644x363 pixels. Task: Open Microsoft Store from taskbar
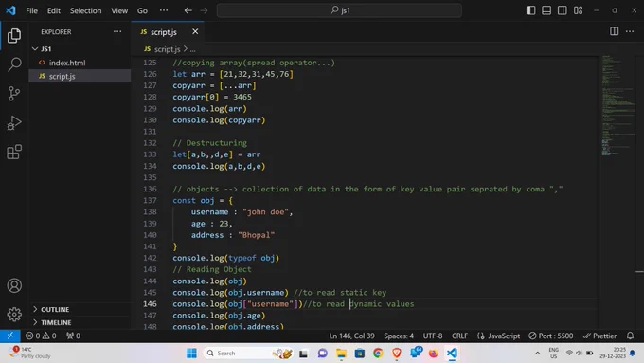point(360,354)
